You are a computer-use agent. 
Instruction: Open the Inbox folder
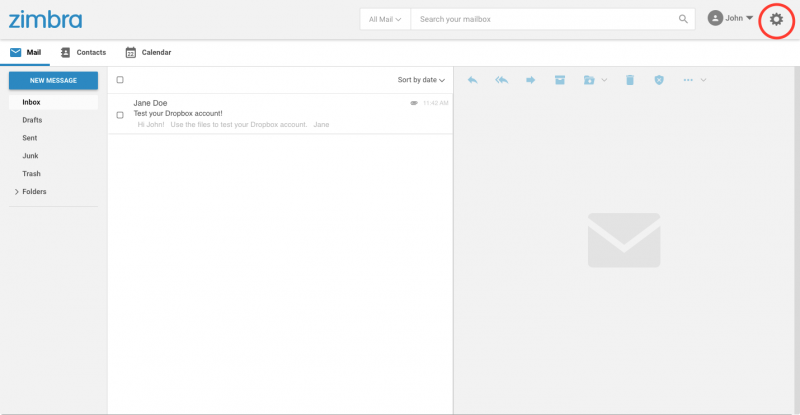point(53,102)
